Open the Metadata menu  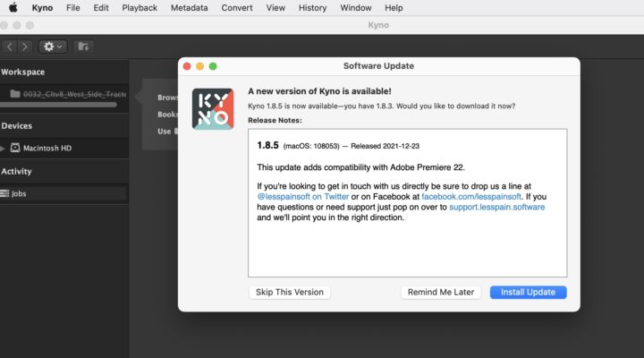coord(190,8)
